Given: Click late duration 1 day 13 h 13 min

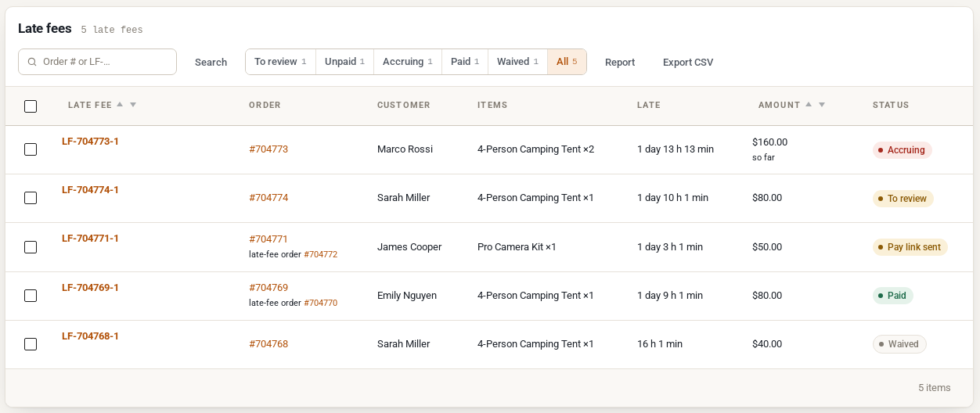Looking at the screenshot, I should (676, 149).
